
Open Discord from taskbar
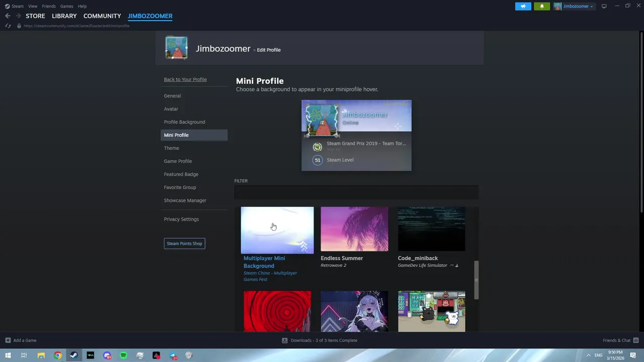pyautogui.click(x=107, y=355)
